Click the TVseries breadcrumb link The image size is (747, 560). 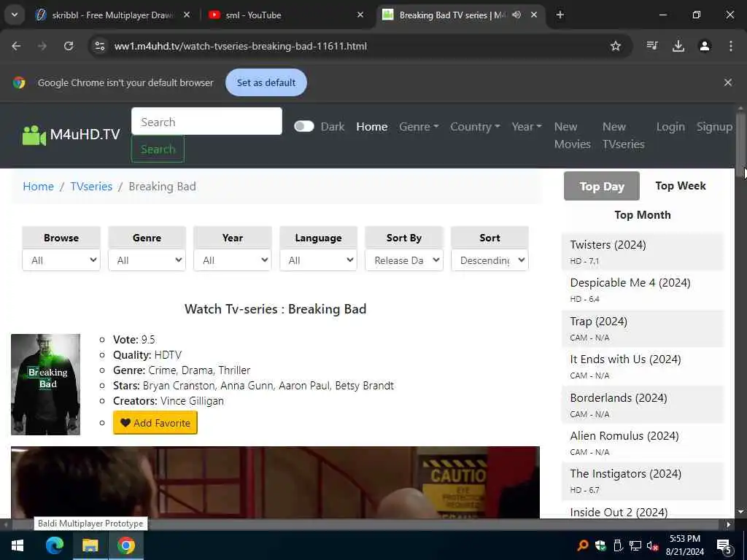coord(91,186)
